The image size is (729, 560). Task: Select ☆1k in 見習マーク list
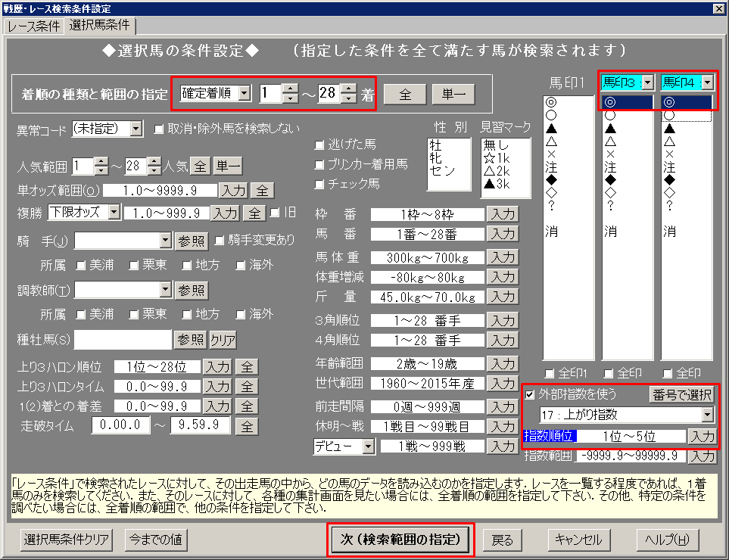[497, 158]
